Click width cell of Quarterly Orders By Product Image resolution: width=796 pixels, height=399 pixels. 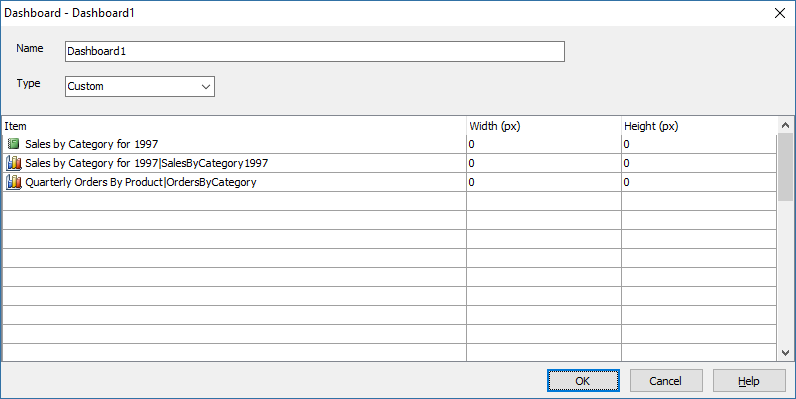pos(544,182)
